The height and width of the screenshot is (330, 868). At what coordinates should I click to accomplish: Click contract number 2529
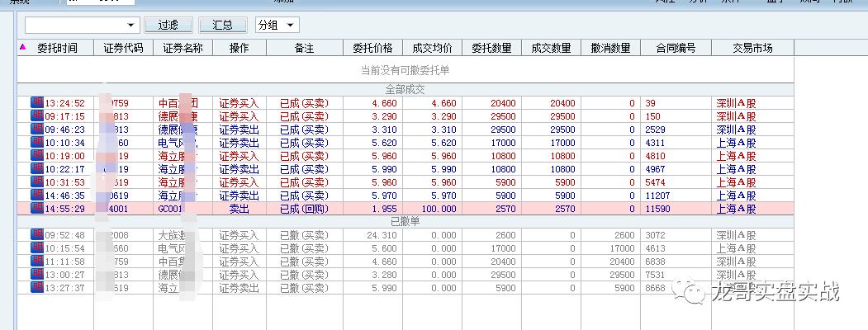[656, 130]
